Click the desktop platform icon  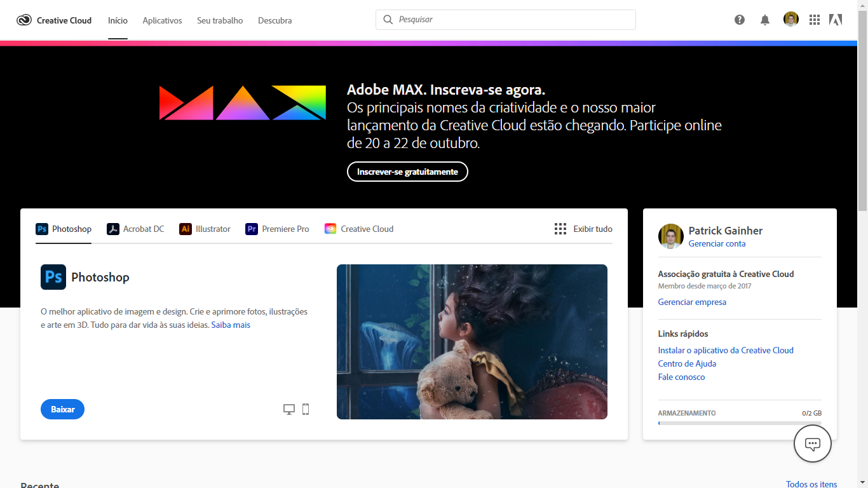(x=289, y=409)
